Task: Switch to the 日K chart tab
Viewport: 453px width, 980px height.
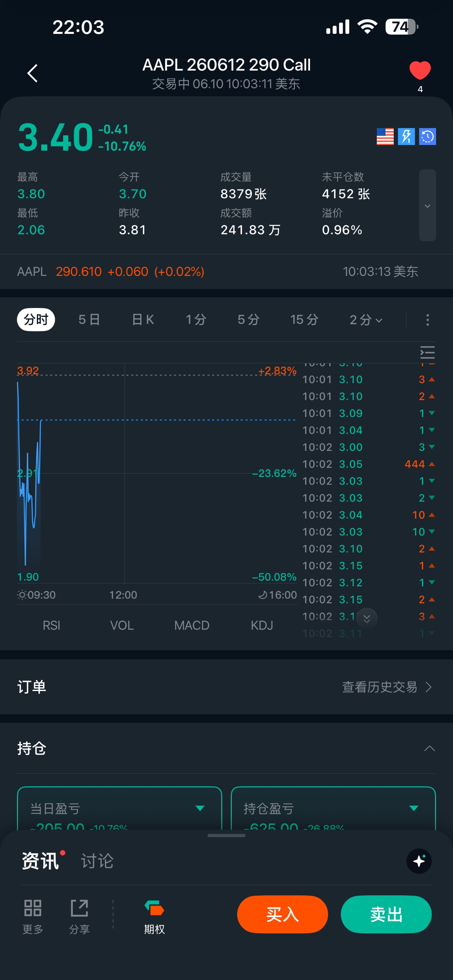Action: pos(143,320)
